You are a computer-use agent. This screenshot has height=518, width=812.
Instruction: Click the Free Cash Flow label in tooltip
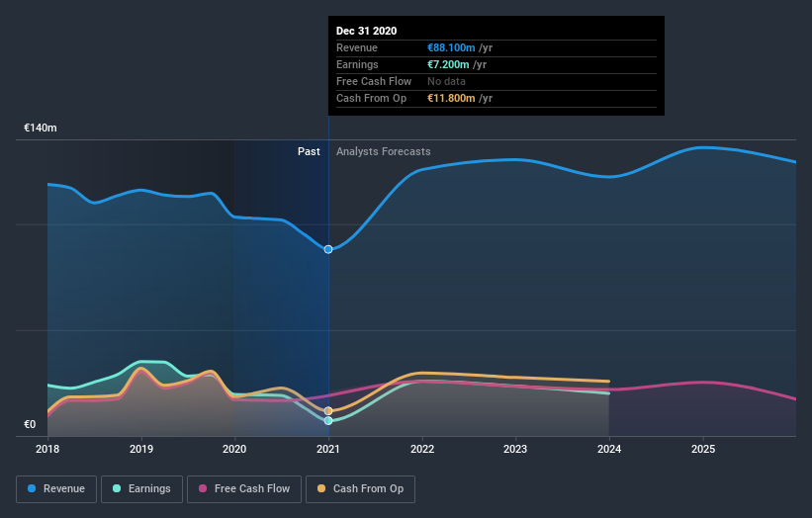(374, 81)
